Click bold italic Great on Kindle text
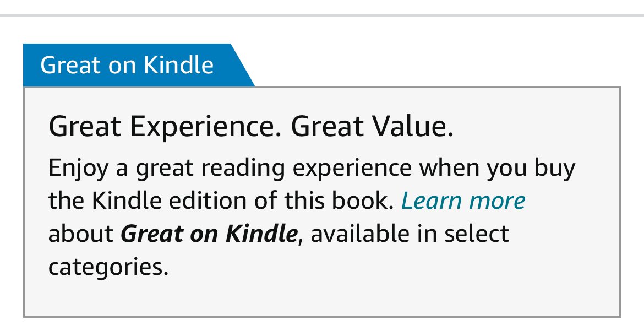The width and height of the screenshot is (644, 330). (x=209, y=234)
